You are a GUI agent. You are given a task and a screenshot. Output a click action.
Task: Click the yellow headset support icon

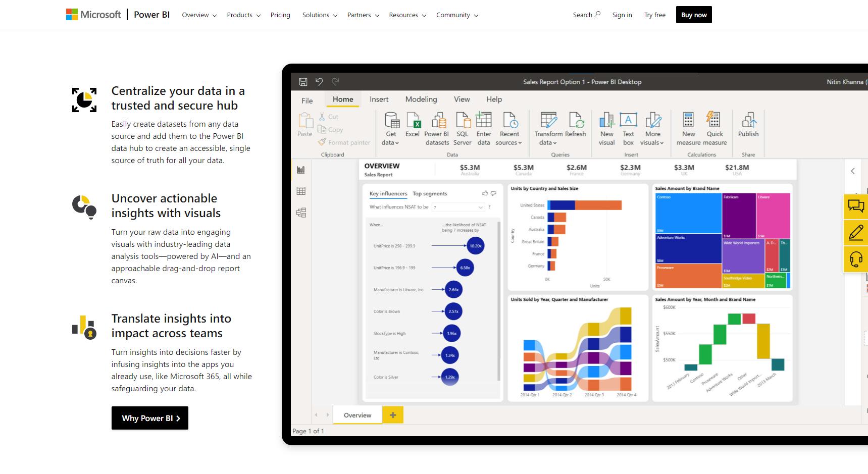(856, 259)
